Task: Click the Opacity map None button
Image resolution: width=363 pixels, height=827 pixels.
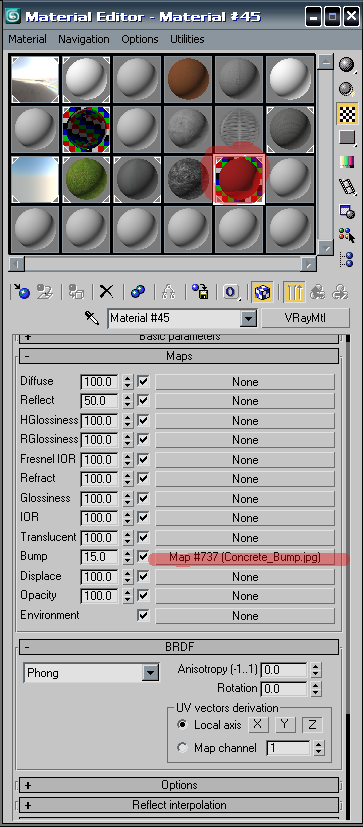Action: tap(245, 596)
